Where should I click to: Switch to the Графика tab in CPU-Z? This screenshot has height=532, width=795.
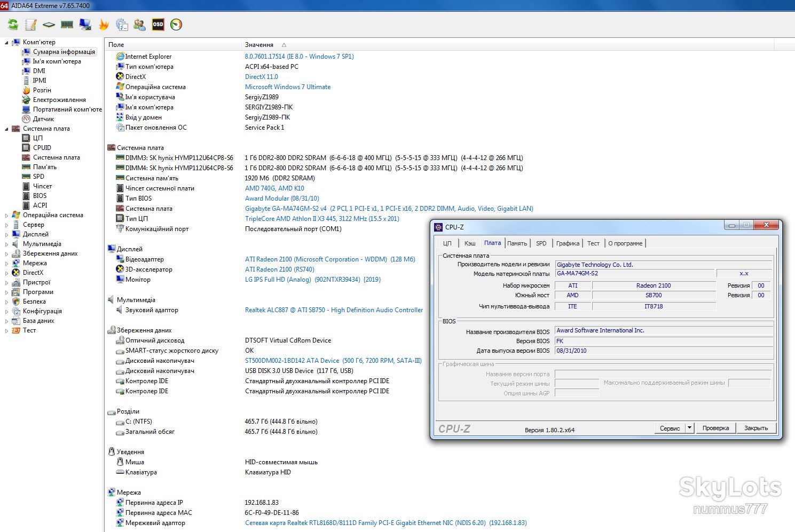(568, 243)
